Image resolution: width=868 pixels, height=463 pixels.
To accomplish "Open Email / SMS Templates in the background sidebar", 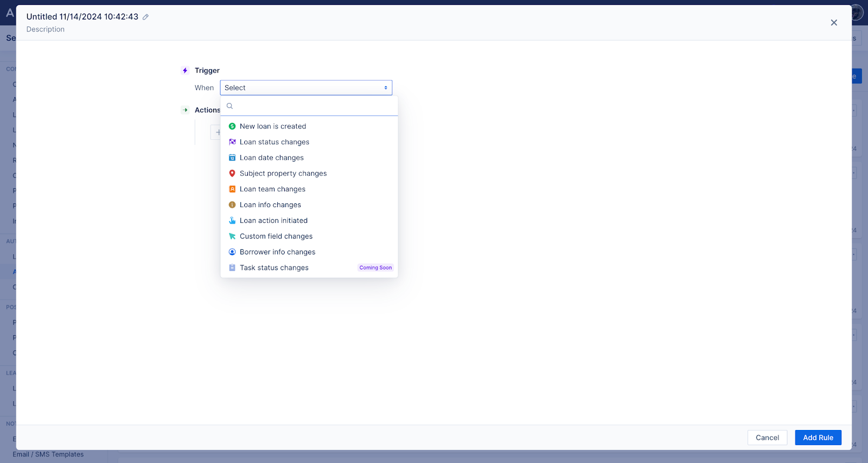I will (x=48, y=454).
